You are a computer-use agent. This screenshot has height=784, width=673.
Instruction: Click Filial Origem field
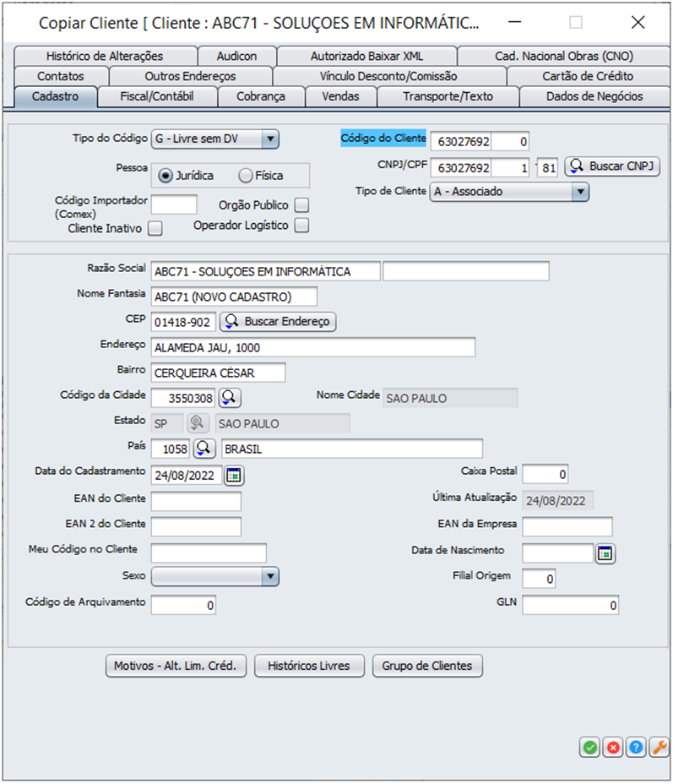pyautogui.click(x=539, y=579)
